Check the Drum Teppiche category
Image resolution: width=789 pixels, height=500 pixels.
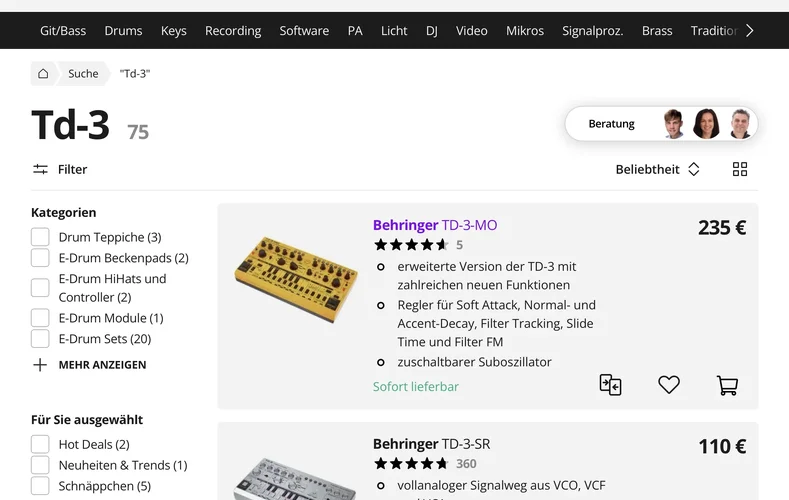[40, 237]
